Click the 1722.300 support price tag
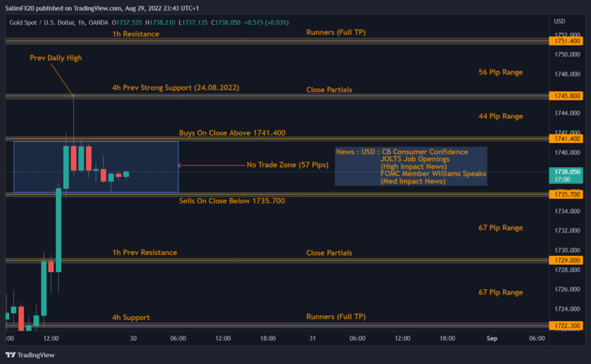The height and width of the screenshot is (364, 591). pyautogui.click(x=566, y=325)
